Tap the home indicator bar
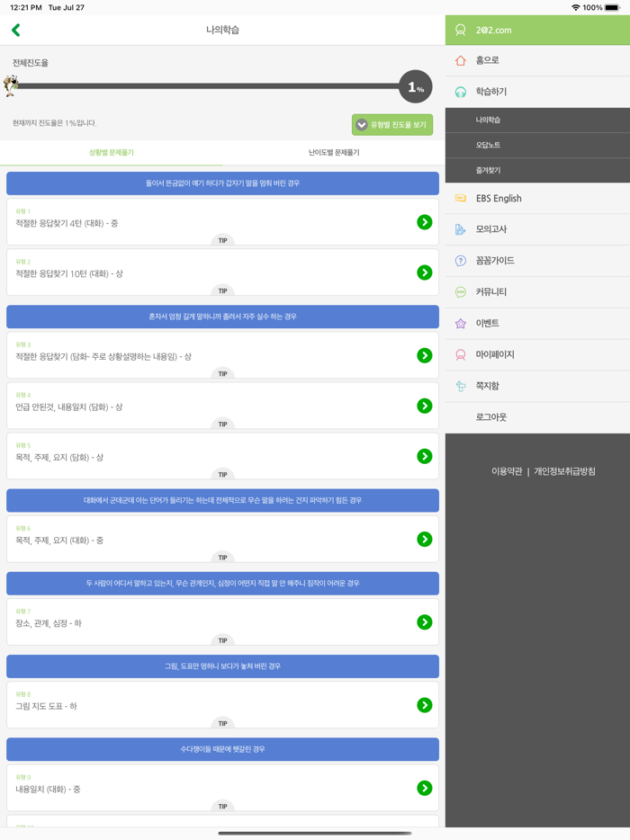Image resolution: width=630 pixels, height=840 pixels. click(x=315, y=833)
